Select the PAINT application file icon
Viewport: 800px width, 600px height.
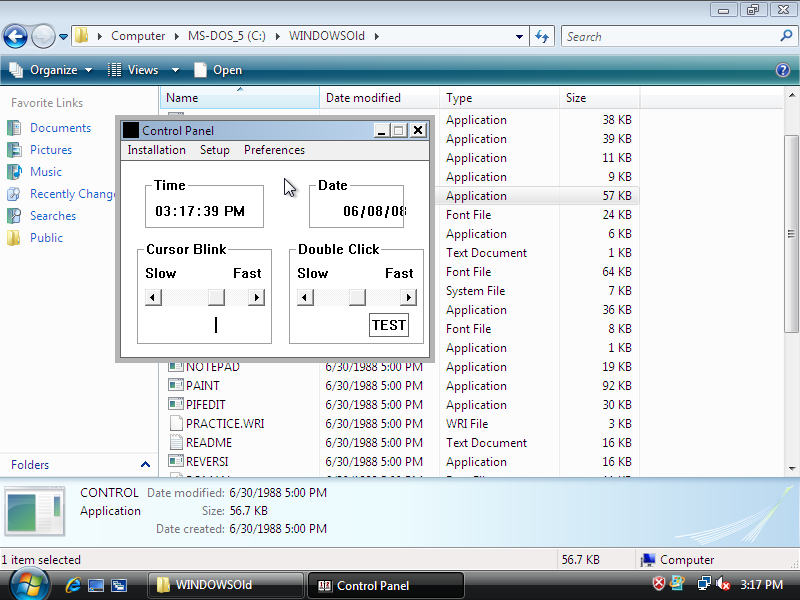coord(176,386)
